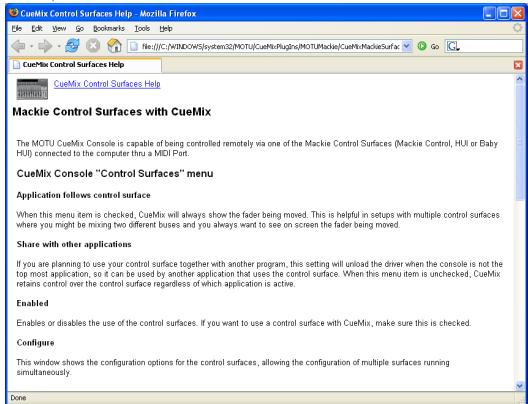Click the green Go button

(428, 46)
